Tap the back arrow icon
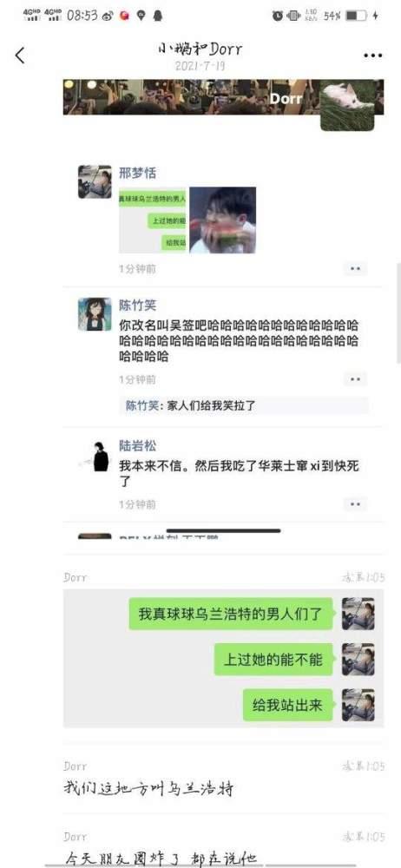401x868 pixels. pos(21,56)
